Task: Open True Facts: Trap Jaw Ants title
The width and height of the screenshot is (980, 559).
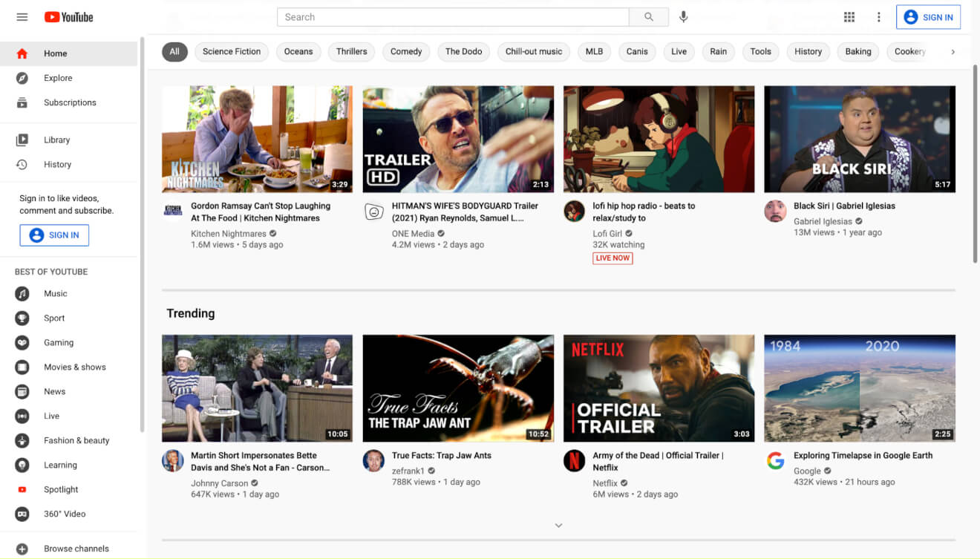Action: pyautogui.click(x=442, y=455)
